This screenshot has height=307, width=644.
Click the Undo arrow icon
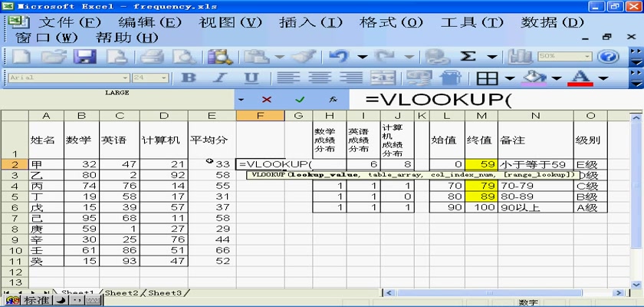340,57
